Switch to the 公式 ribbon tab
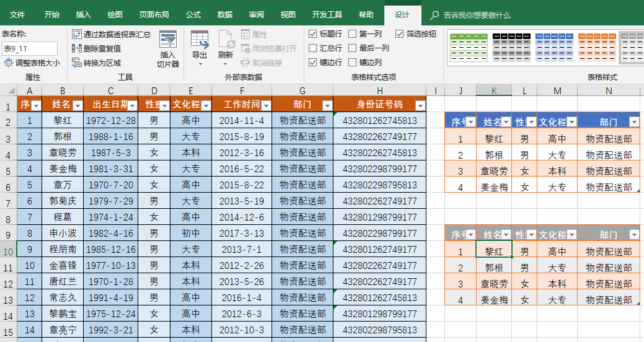Viewport: 644px width, 342px height. pos(193,15)
